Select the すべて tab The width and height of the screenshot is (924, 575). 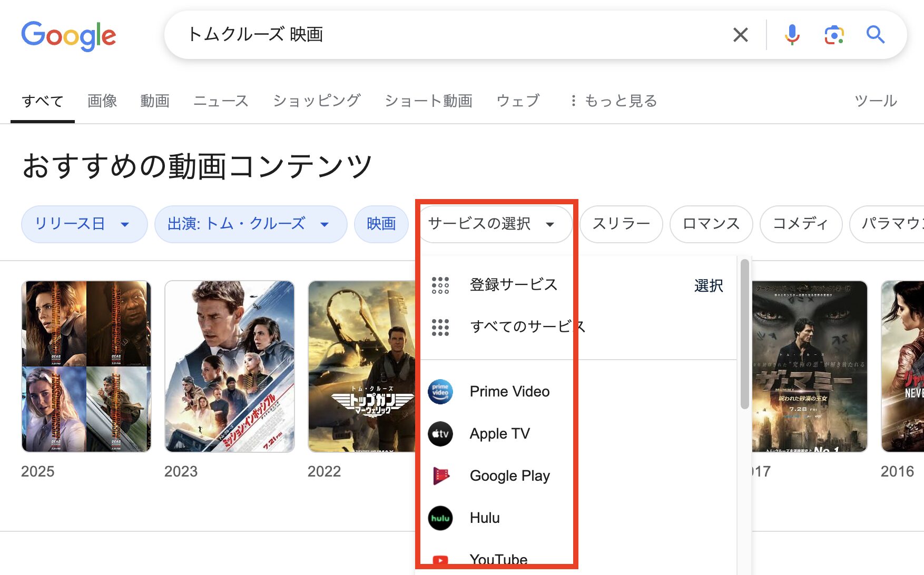pyautogui.click(x=43, y=101)
